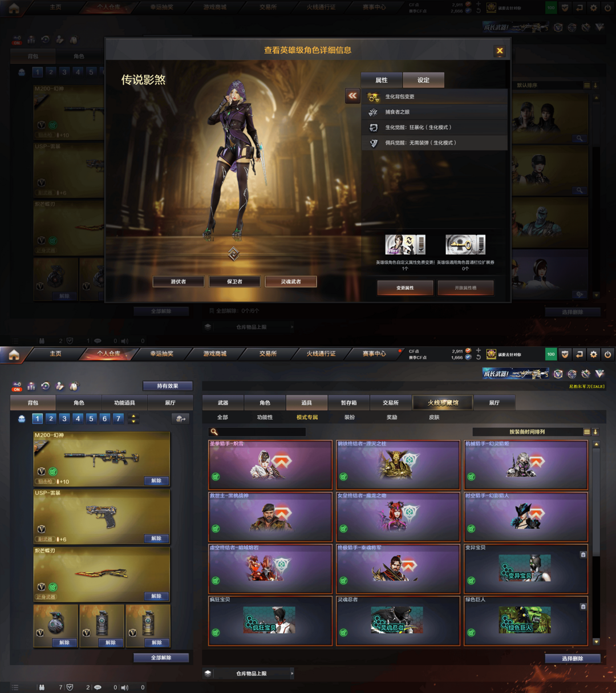The height and width of the screenshot is (693, 616).
Task: Go to lobby via the home icon in lower screen
Action: coord(14,355)
